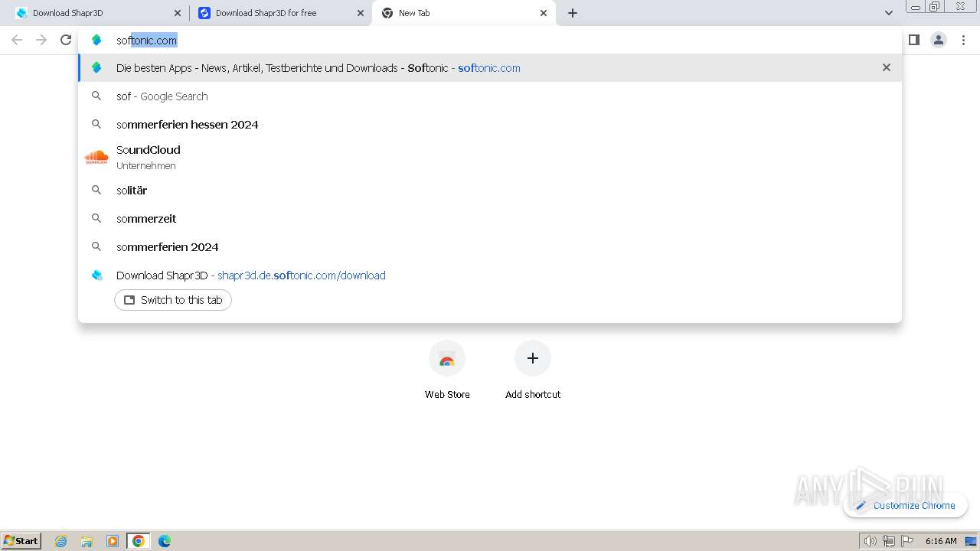
Task: Click the Softonic favicon in the address bar
Action: pos(96,41)
